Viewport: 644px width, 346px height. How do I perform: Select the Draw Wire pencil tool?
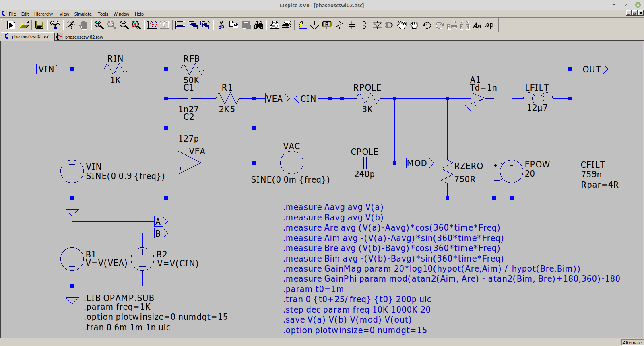(x=302, y=25)
